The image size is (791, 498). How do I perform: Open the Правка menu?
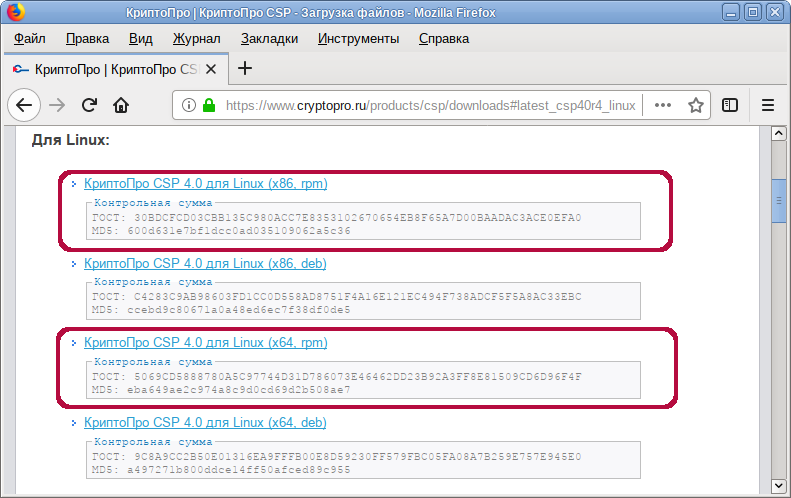pyautogui.click(x=87, y=38)
